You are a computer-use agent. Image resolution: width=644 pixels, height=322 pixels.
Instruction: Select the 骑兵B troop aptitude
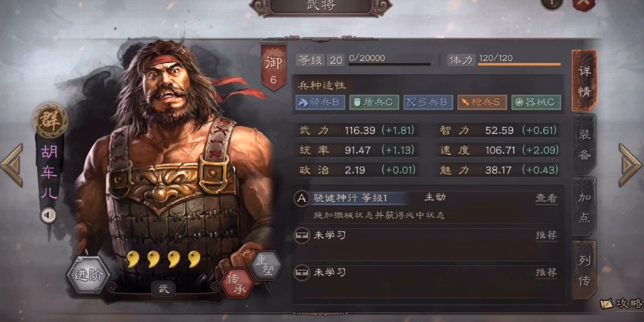320,102
